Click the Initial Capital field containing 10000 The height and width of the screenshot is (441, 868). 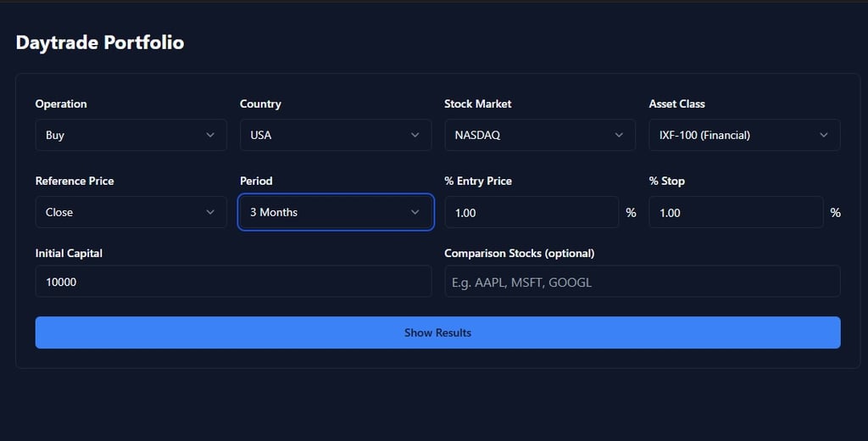(x=233, y=282)
